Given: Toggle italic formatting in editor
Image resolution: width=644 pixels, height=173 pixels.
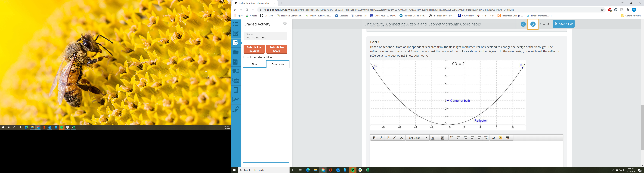Looking at the screenshot, I should pos(381,138).
